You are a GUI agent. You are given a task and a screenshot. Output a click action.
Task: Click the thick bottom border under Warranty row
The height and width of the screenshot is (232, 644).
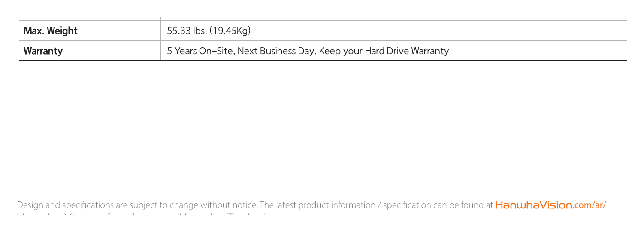click(x=323, y=61)
